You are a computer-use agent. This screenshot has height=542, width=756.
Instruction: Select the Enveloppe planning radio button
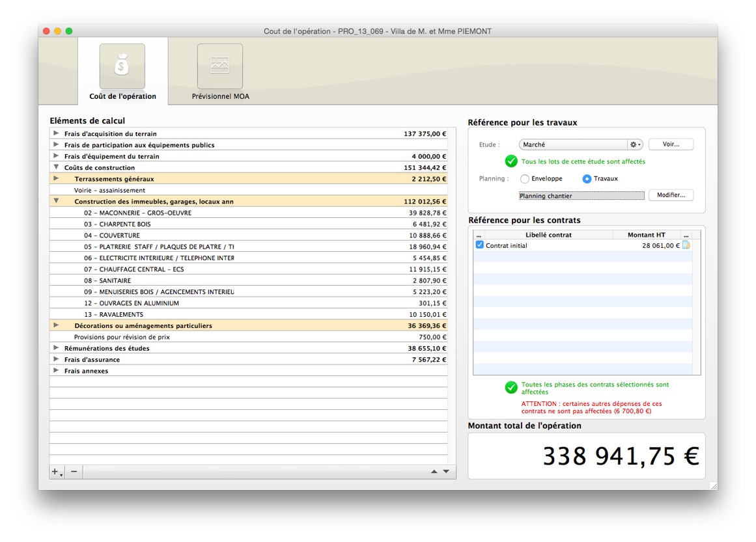point(525,179)
